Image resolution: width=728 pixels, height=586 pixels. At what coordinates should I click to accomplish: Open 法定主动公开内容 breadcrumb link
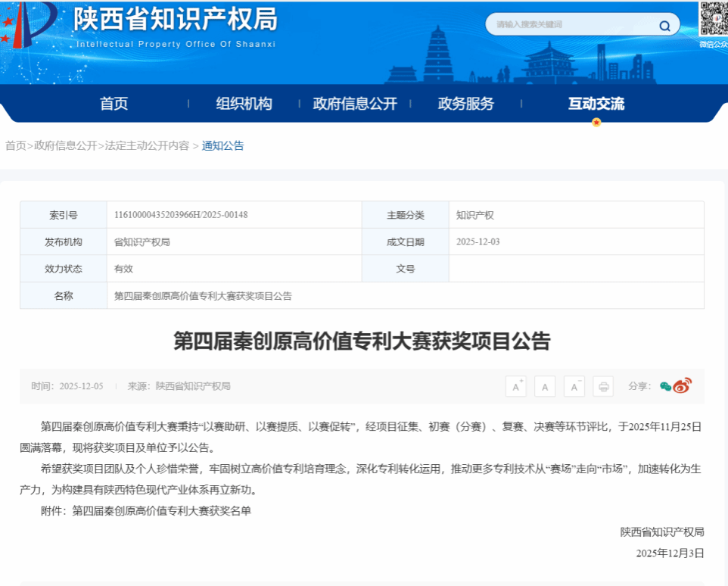[147, 145]
